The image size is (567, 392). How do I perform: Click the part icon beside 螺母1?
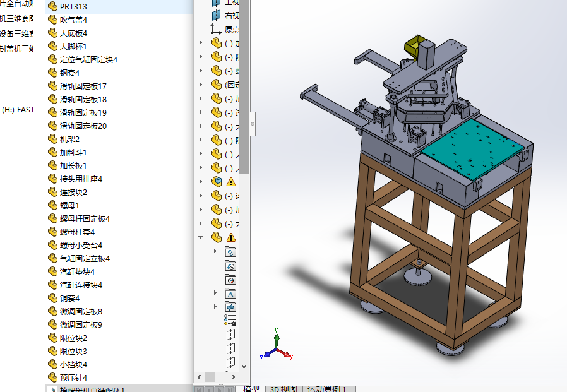(53, 205)
